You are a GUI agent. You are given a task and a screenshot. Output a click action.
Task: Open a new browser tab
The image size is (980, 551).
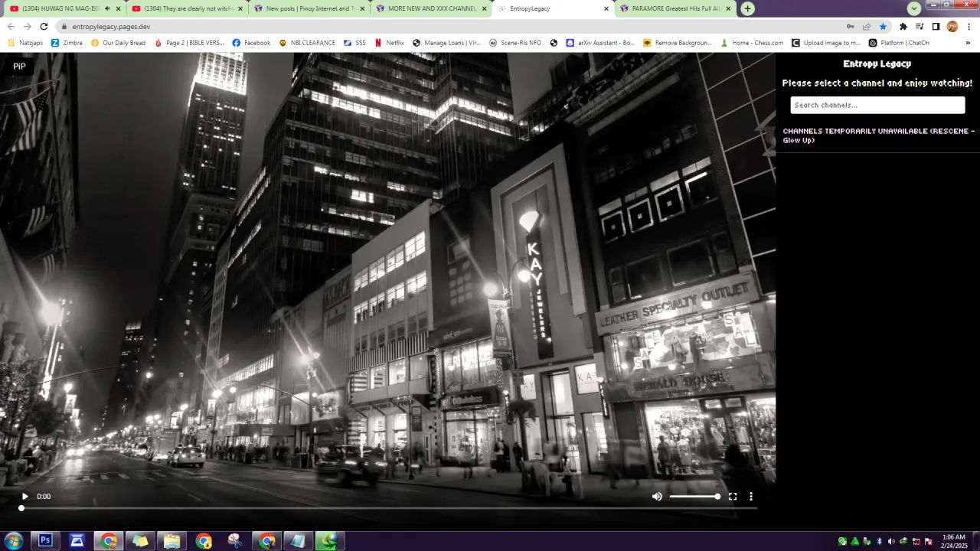click(x=747, y=8)
